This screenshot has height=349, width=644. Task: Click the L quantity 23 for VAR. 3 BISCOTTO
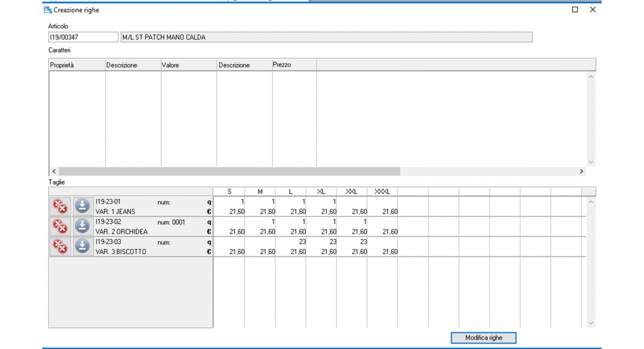click(x=303, y=242)
